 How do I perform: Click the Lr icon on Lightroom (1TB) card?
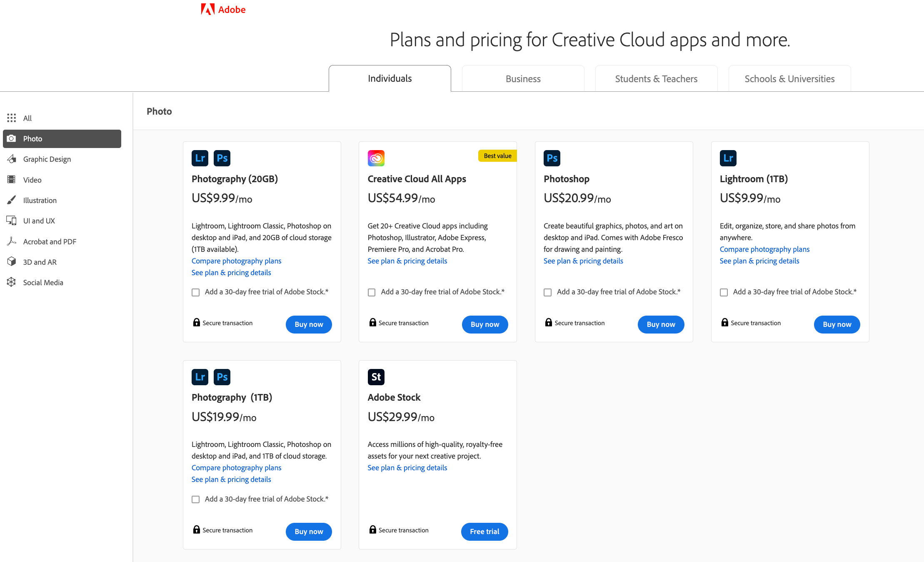click(x=728, y=158)
